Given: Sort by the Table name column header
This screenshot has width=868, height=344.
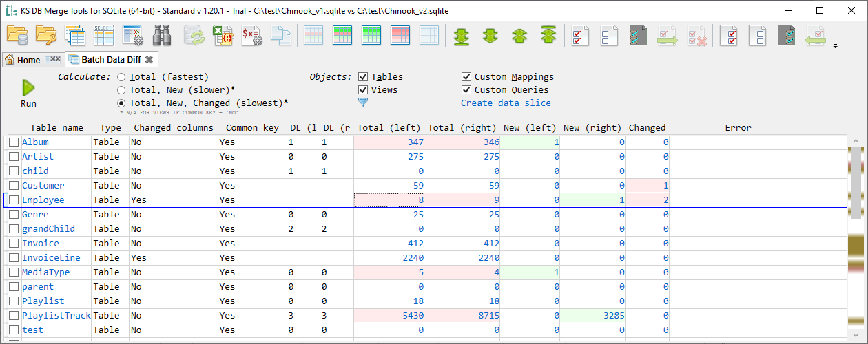Looking at the screenshot, I should (57, 127).
